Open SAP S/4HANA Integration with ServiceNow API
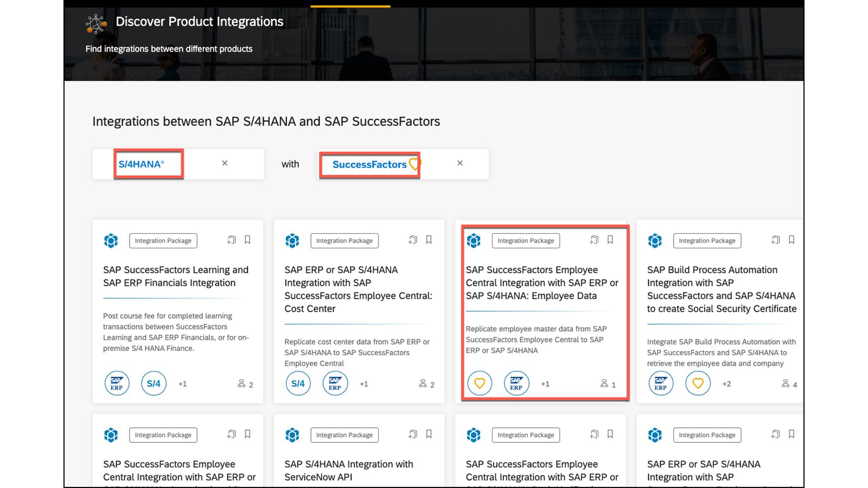 (349, 471)
